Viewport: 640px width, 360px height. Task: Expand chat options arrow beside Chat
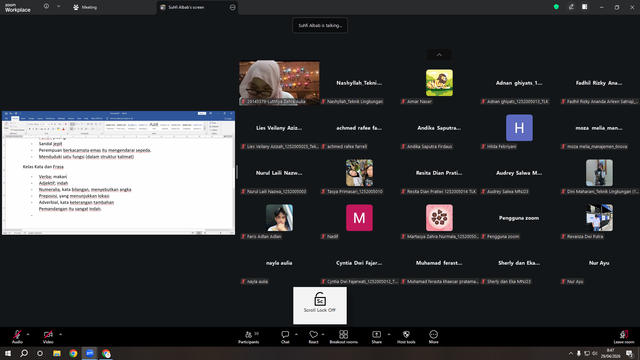click(296, 334)
